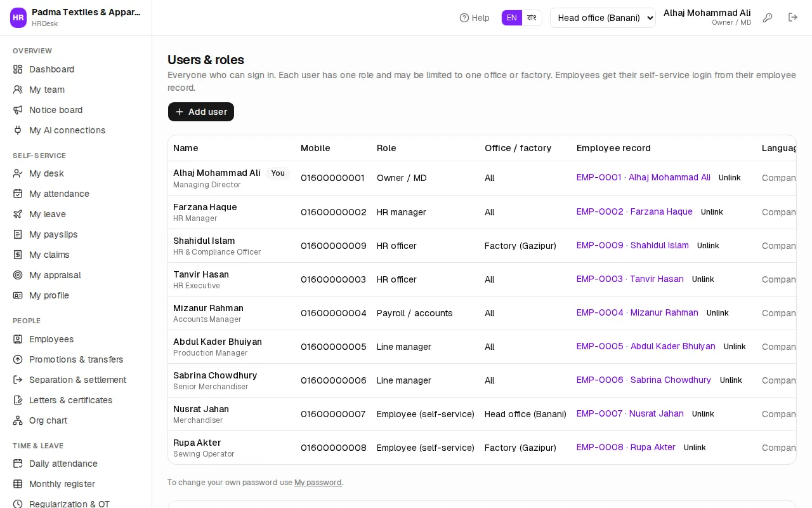This screenshot has width=812, height=508.
Task: Open EMP-0007 · Nusrat Jahan record link
Action: pyautogui.click(x=630, y=413)
